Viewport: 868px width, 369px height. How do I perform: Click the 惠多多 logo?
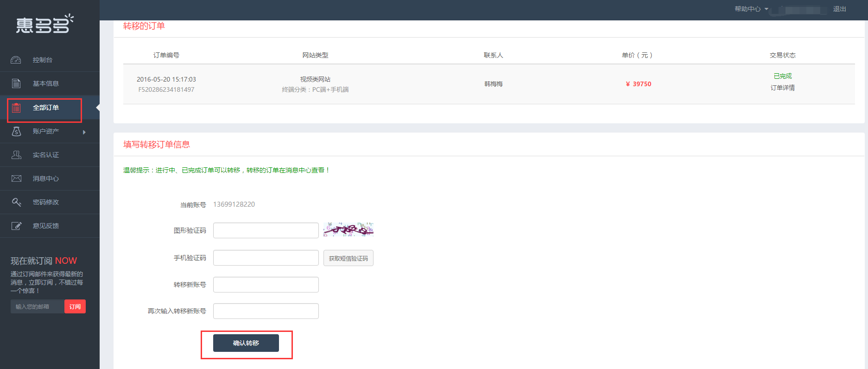[x=45, y=24]
